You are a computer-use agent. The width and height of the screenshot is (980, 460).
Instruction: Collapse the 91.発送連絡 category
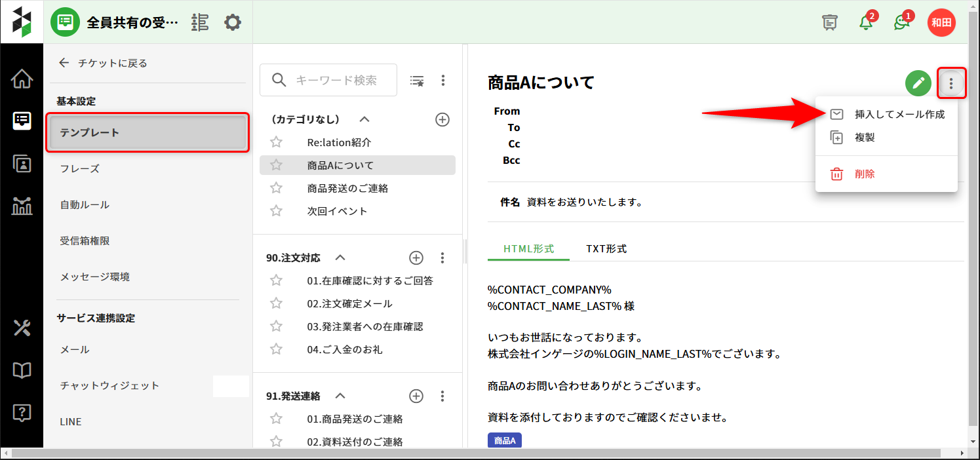pyautogui.click(x=340, y=396)
